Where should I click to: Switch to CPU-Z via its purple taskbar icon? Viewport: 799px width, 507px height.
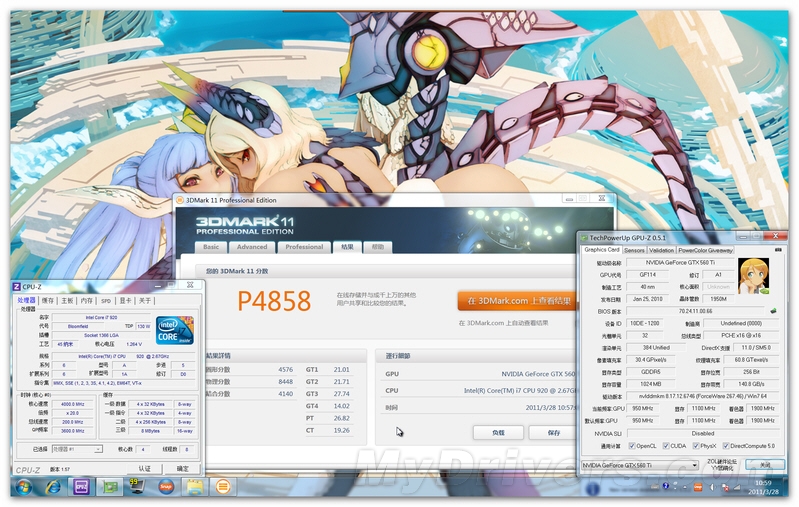82,487
